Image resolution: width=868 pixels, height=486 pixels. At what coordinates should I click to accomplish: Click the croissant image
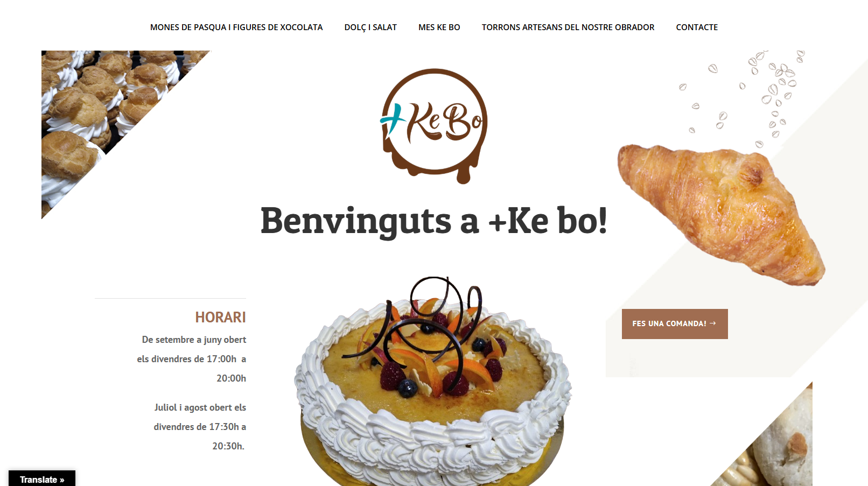tap(721, 213)
